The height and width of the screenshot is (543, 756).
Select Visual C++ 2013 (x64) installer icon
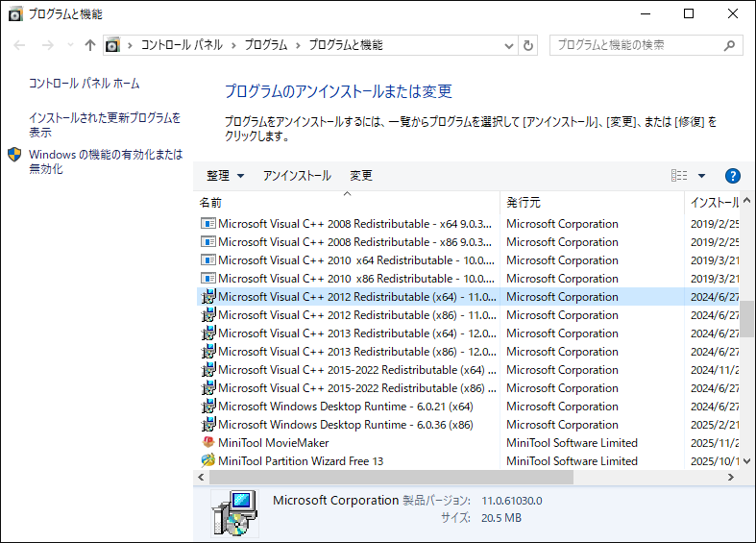(x=208, y=333)
